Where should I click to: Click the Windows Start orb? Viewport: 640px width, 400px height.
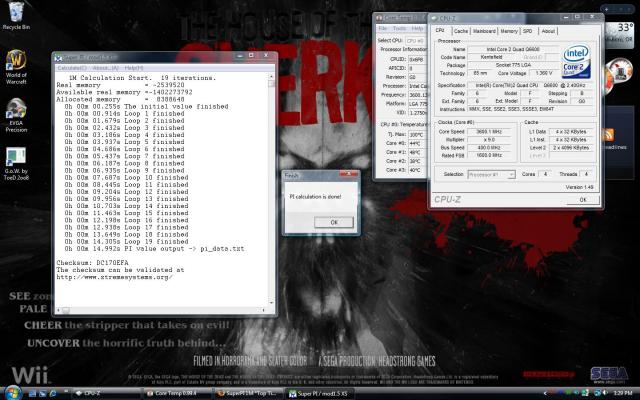click(x=13, y=393)
